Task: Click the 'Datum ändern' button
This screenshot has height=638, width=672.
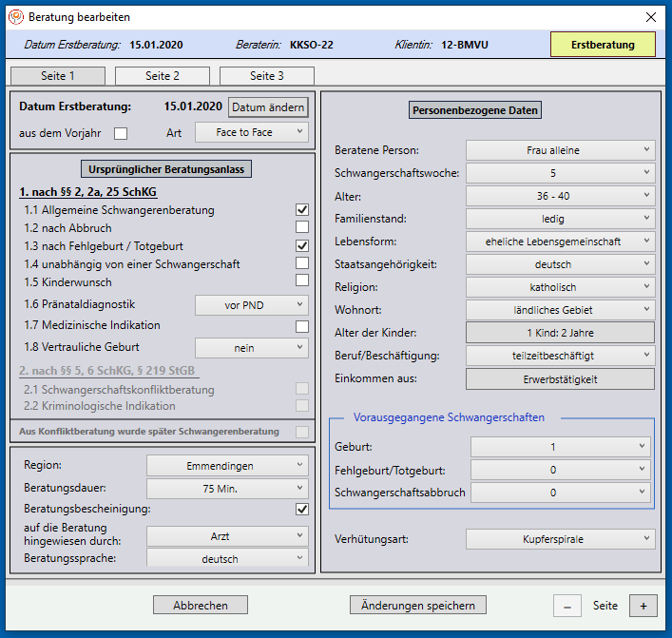Action: [269, 106]
